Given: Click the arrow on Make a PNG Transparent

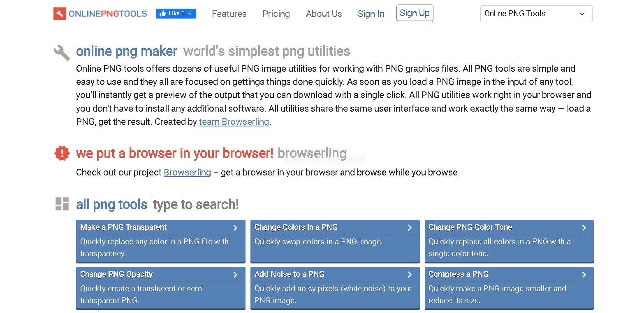Looking at the screenshot, I should [235, 228].
